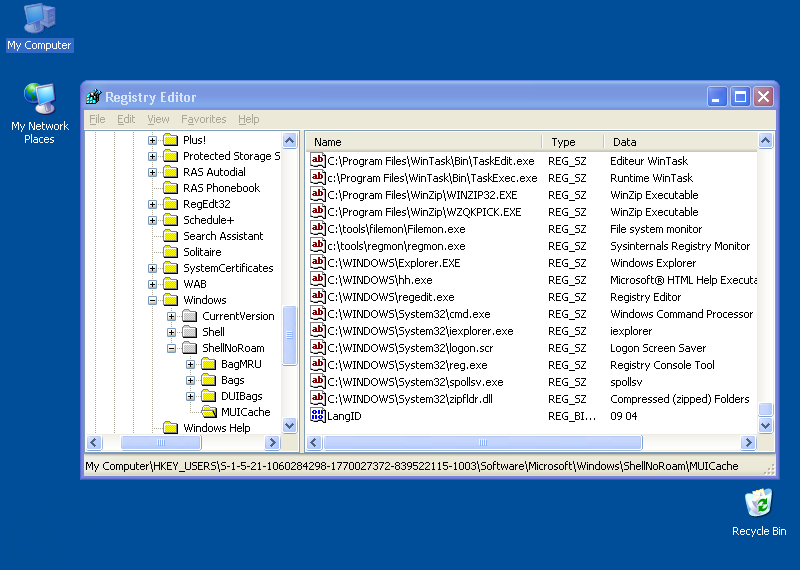Collapse the ShellNoRoam key
Image resolution: width=800 pixels, height=570 pixels.
(171, 348)
